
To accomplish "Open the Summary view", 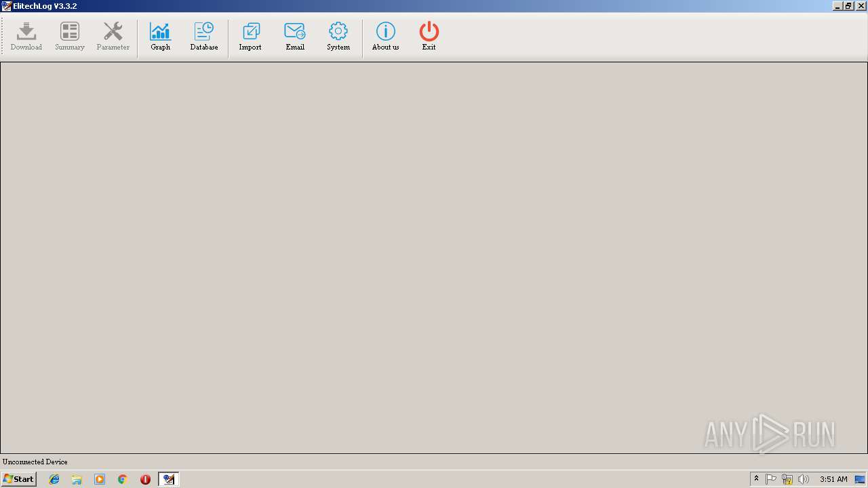I will click(x=70, y=37).
